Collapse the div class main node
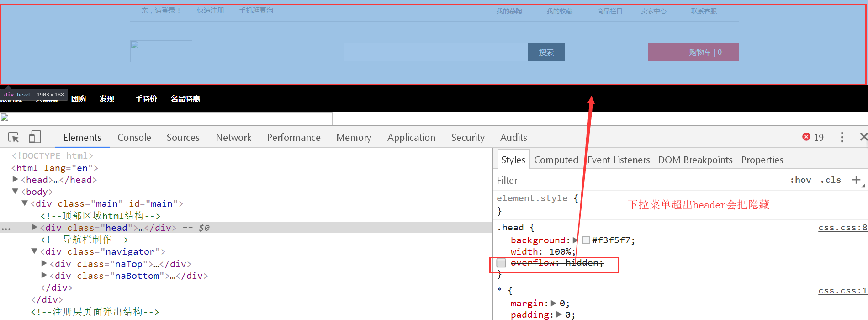The image size is (868, 320). coord(25,203)
